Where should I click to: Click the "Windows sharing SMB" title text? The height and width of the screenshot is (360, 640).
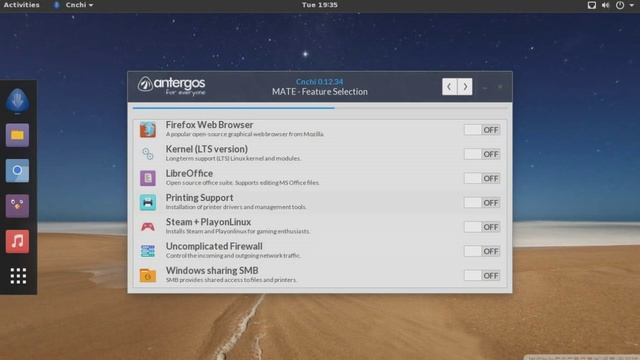212,271
